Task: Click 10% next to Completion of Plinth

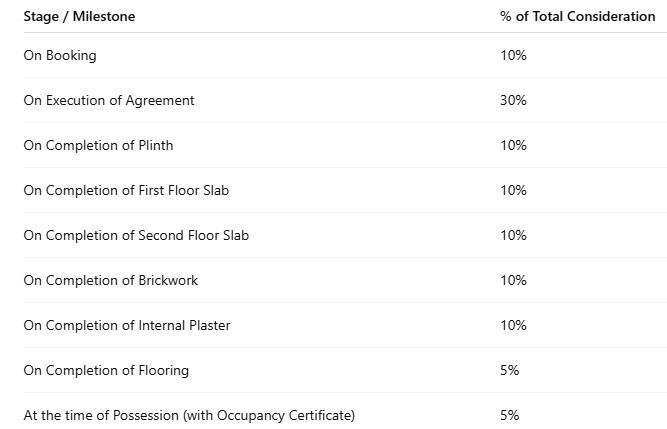Action: [513, 145]
